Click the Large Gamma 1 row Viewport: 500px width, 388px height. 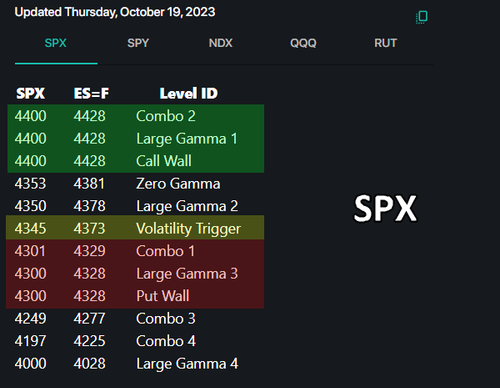point(136,139)
